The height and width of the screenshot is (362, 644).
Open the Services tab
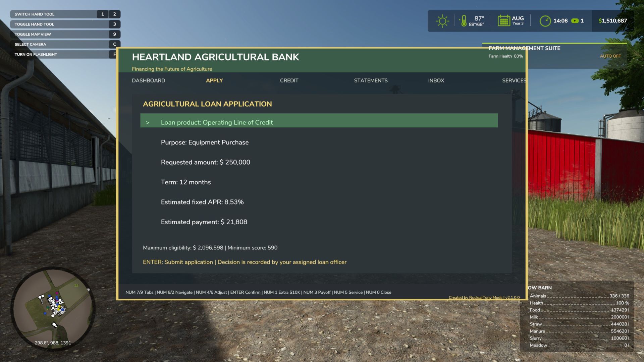(x=514, y=80)
